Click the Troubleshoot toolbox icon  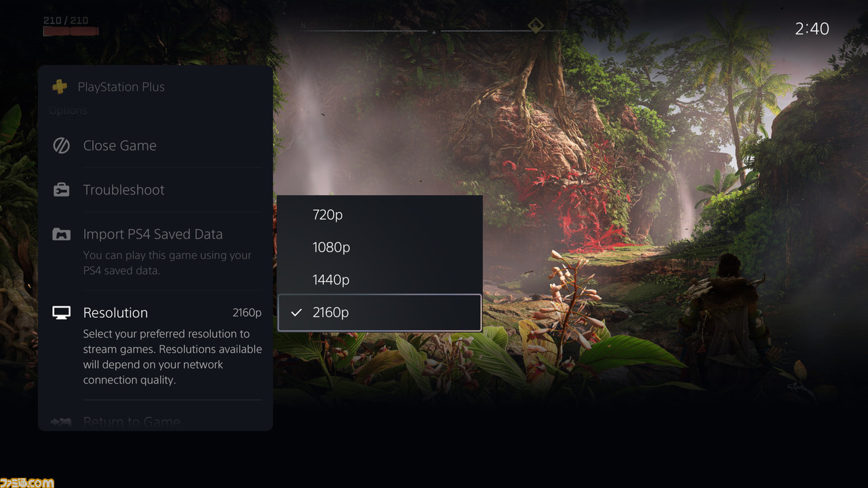point(61,190)
